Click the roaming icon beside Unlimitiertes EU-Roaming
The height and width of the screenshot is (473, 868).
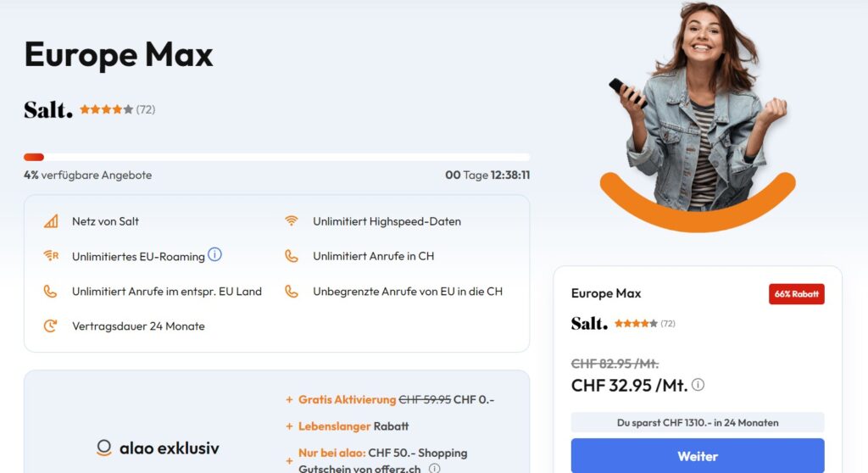51,256
